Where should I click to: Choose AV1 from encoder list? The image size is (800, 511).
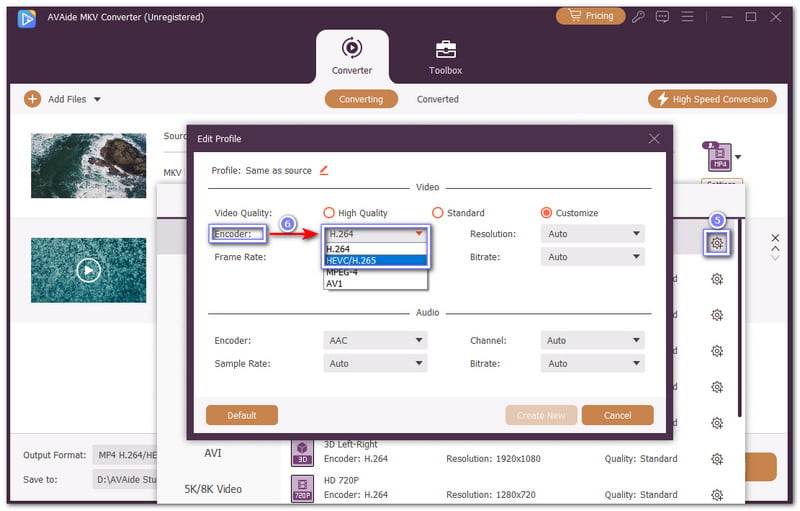[375, 284]
